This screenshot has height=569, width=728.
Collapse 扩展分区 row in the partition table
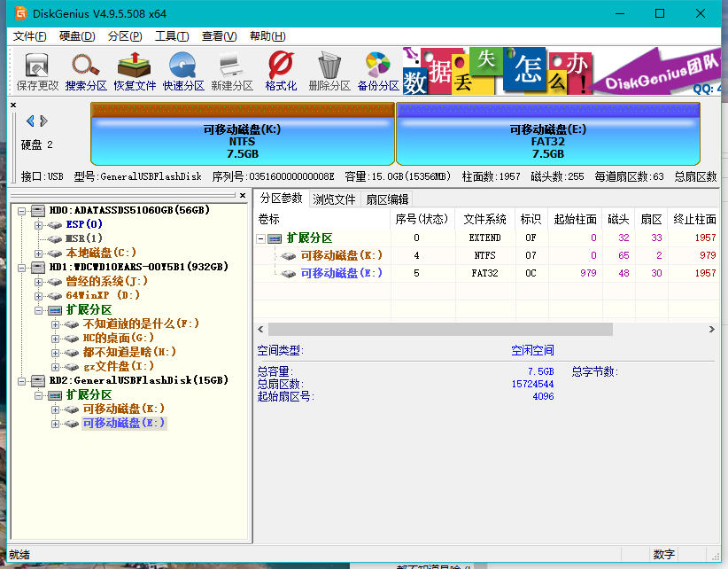pos(261,238)
